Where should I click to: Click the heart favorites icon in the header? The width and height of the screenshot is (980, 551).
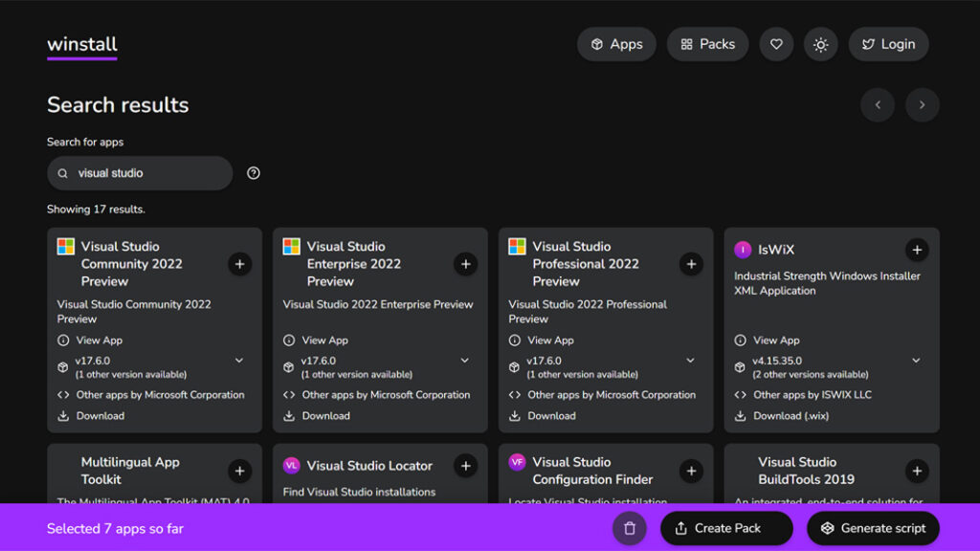pos(775,44)
